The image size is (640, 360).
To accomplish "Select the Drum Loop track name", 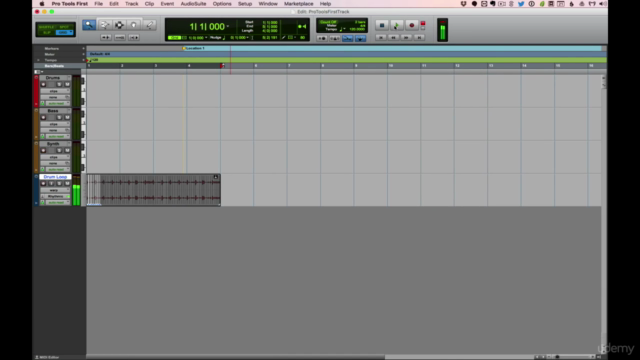I will [55, 177].
